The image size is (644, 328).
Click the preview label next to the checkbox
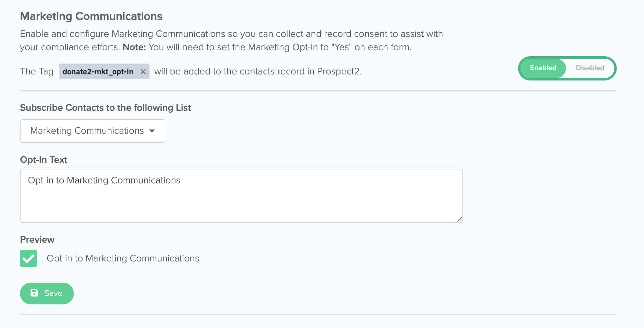[123, 258]
